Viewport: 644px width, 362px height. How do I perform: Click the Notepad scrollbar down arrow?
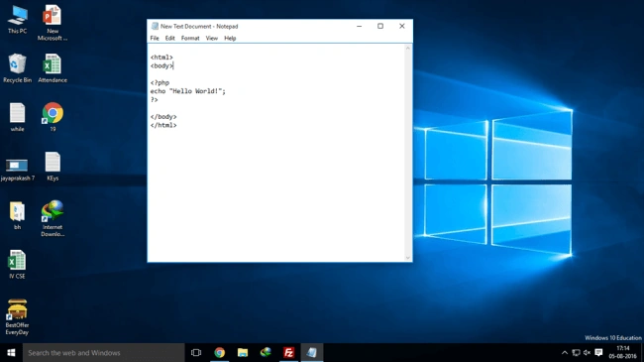pyautogui.click(x=408, y=258)
